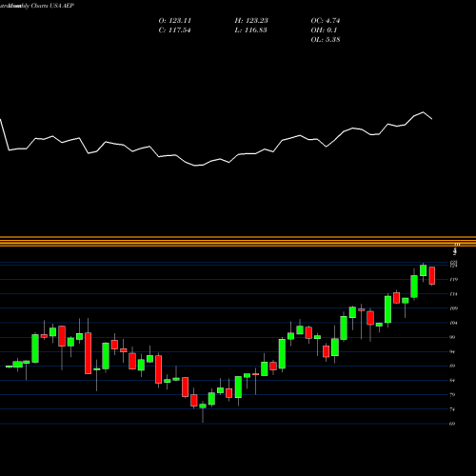Click the 94 price axis label
This screenshot has height=476, width=476.
click(453, 351)
